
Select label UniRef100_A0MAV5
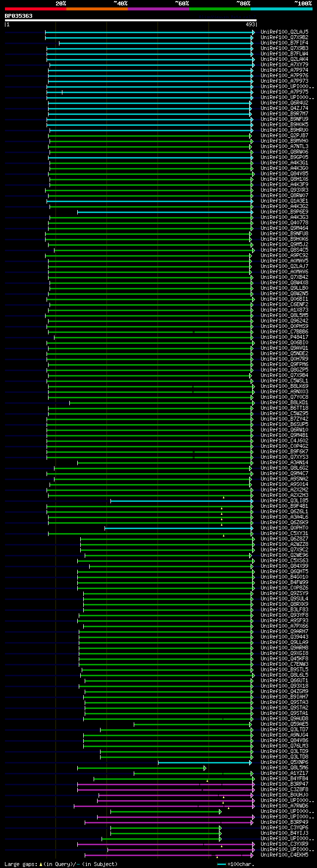[x=284, y=261]
